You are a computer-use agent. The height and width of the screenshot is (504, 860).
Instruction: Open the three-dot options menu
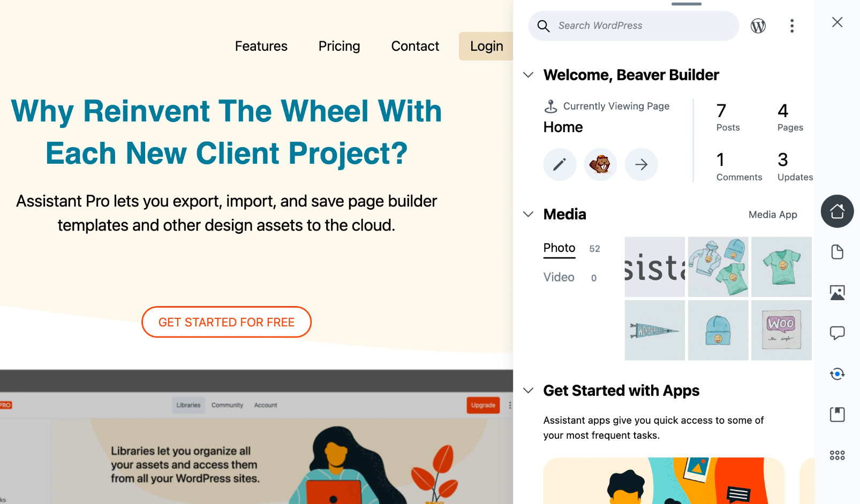791,26
